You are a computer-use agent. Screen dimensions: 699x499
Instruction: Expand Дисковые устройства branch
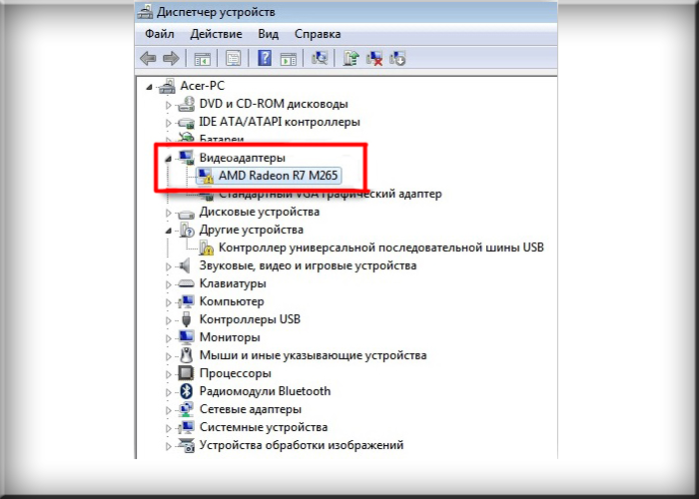coord(169,213)
